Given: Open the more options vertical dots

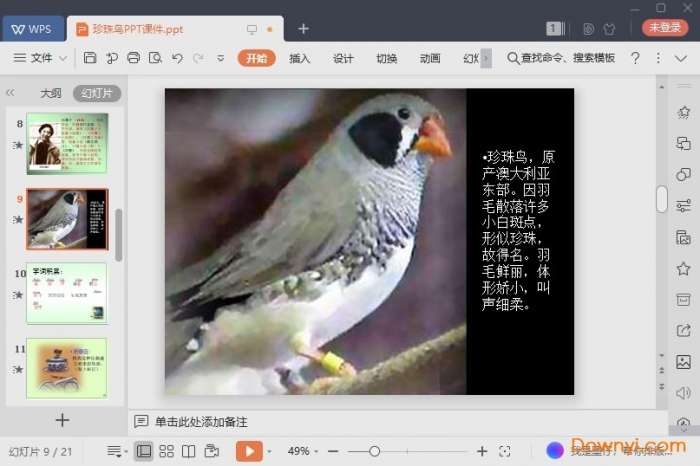Looking at the screenshot, I should click(x=658, y=58).
